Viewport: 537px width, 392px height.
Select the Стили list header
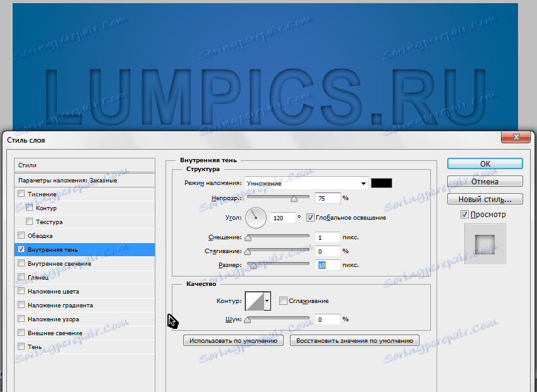pyautogui.click(x=85, y=165)
